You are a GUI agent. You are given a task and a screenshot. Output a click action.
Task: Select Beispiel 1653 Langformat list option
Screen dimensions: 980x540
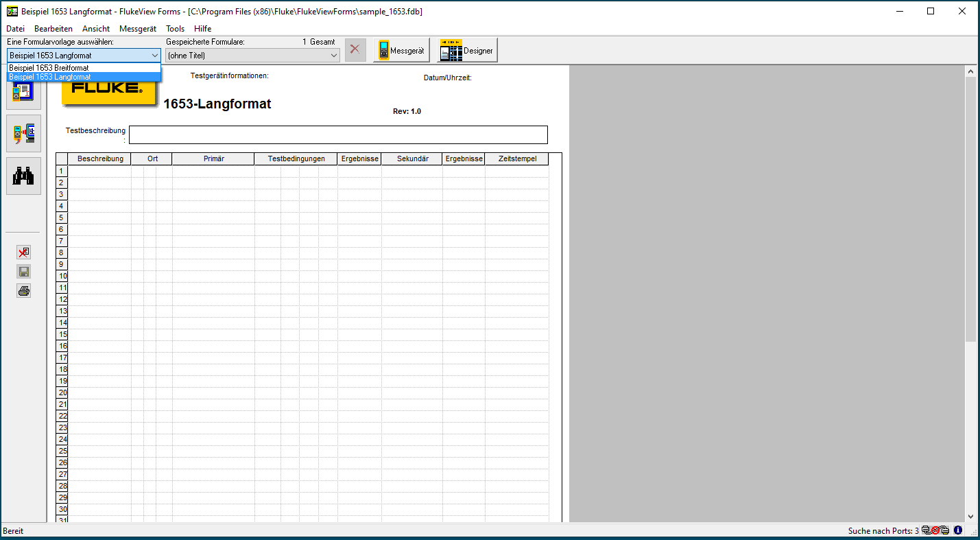pyautogui.click(x=84, y=77)
